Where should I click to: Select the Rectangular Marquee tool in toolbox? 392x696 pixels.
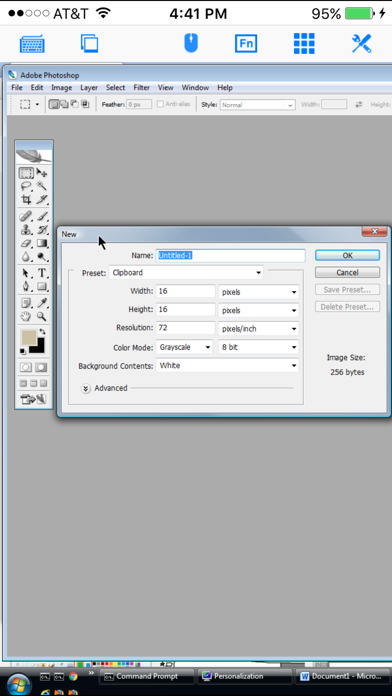[x=26, y=172]
